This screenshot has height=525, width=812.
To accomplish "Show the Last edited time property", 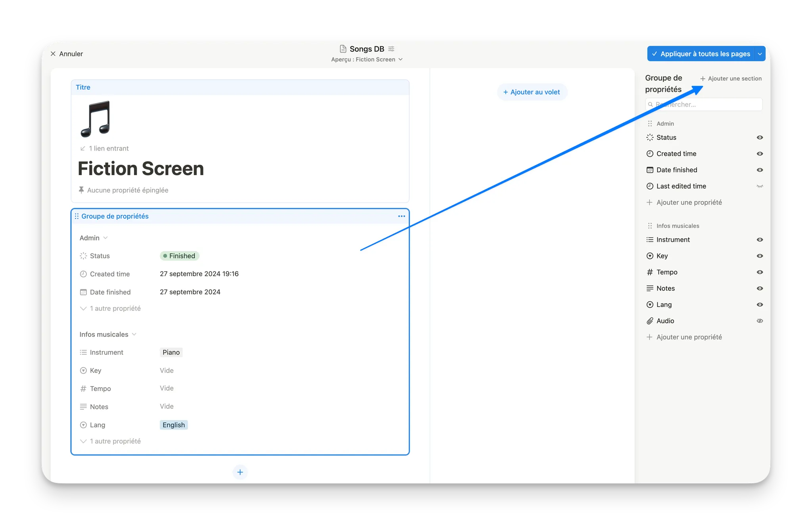I will [x=760, y=186].
